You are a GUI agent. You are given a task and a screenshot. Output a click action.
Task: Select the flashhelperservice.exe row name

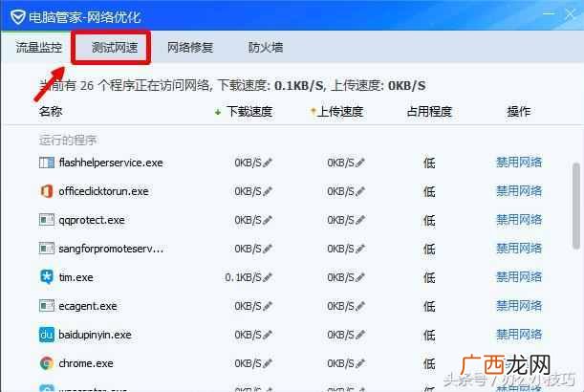click(x=111, y=163)
